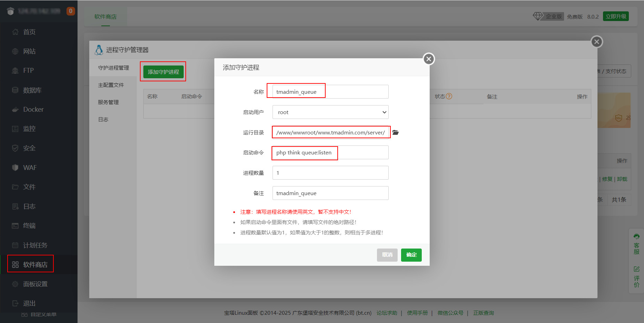The height and width of the screenshot is (323, 644).
Task: Close the 添加守护进程 dialog
Action: click(x=429, y=59)
